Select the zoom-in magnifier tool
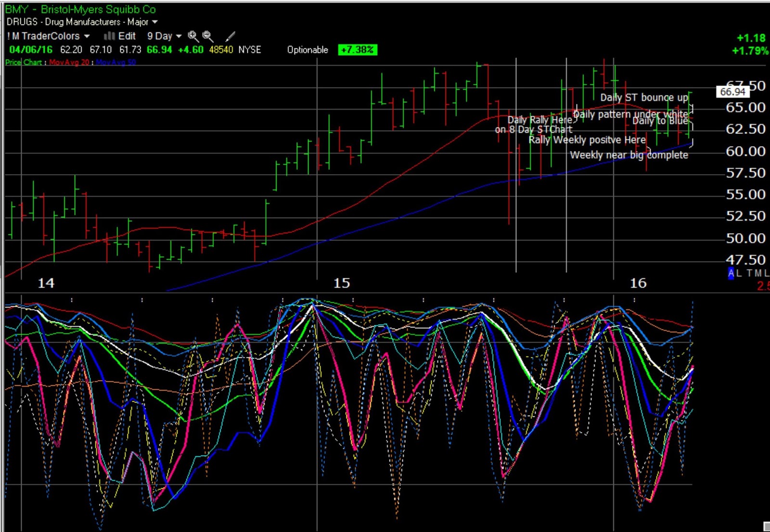 (192, 35)
